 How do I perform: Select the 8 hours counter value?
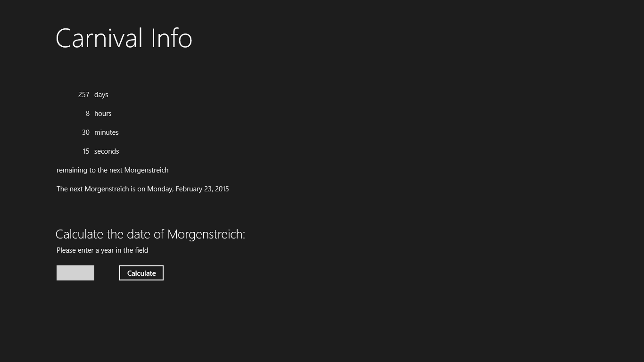coord(87,114)
